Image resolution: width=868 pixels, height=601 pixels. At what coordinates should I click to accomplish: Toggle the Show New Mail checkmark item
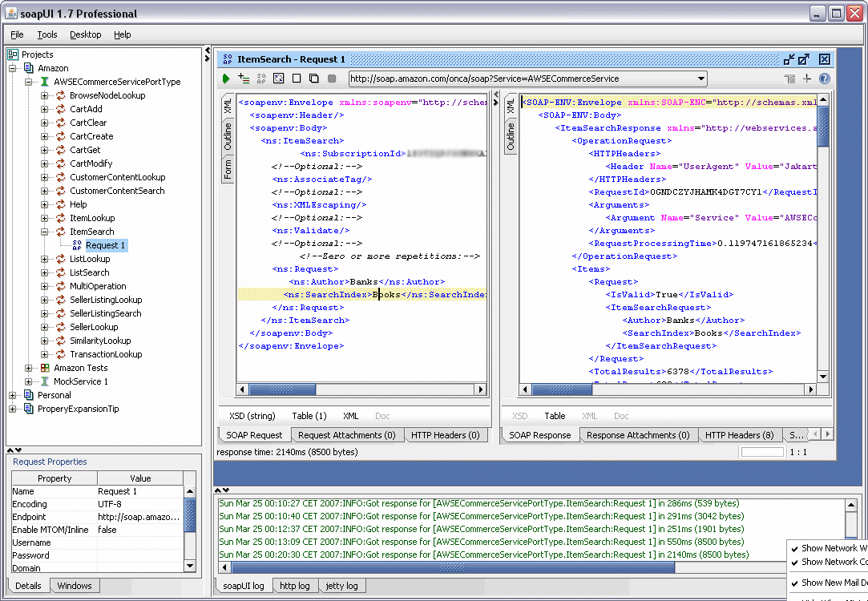pos(834,583)
